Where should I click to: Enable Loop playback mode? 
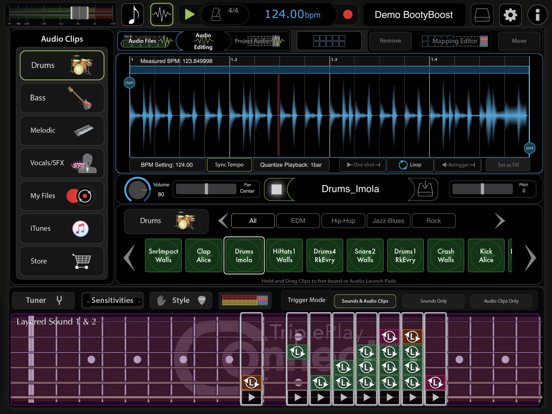point(410,165)
